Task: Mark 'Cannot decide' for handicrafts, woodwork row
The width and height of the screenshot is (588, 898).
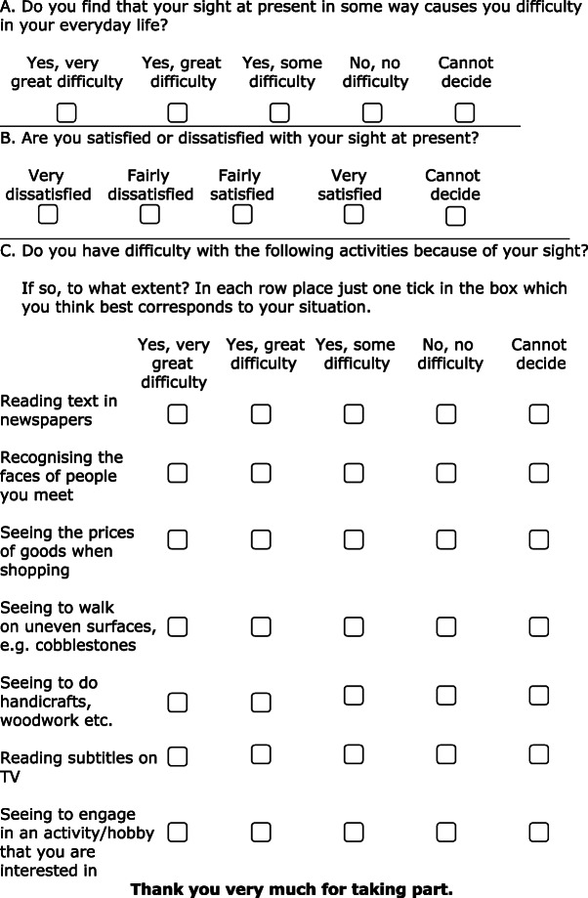Action: (538, 696)
